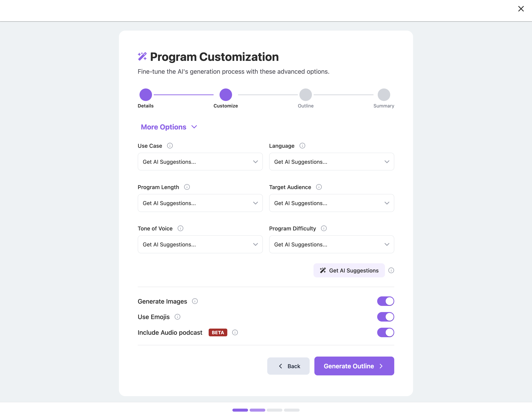Turn off Include Audio podcast switch

[385, 332]
